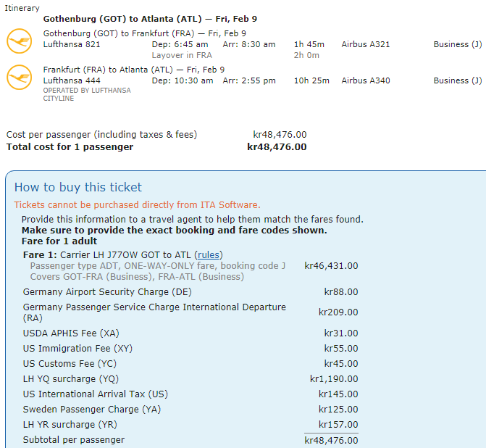Open the fare rules link
Viewport: 486px width, 448px height.
[209, 255]
